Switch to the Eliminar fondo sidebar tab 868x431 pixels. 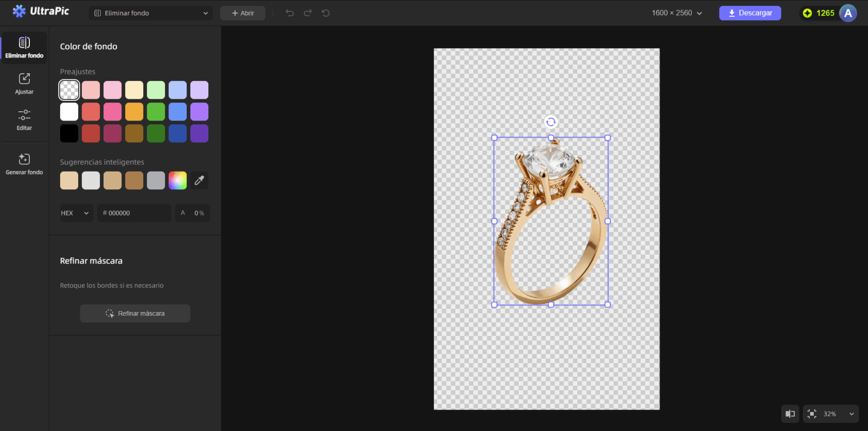(24, 48)
